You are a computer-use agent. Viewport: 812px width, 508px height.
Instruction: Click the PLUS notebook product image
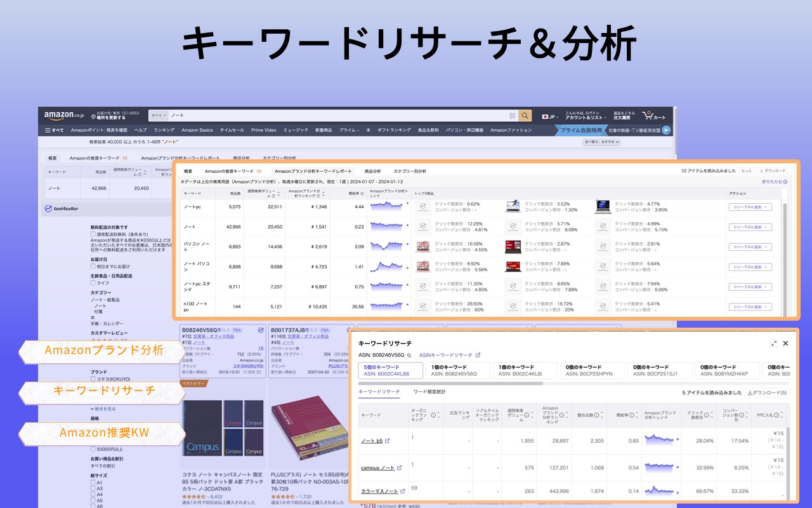309,427
